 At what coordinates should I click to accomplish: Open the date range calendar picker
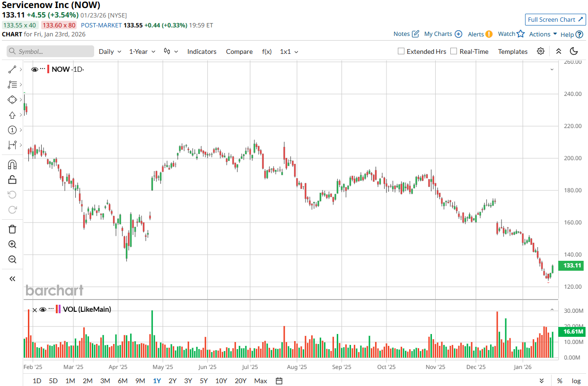[x=279, y=381]
